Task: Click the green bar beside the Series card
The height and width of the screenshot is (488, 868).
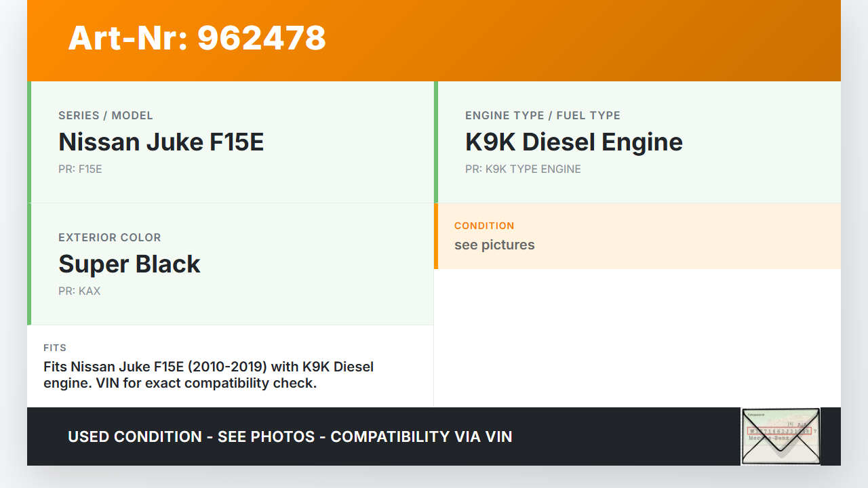Action: click(29, 142)
